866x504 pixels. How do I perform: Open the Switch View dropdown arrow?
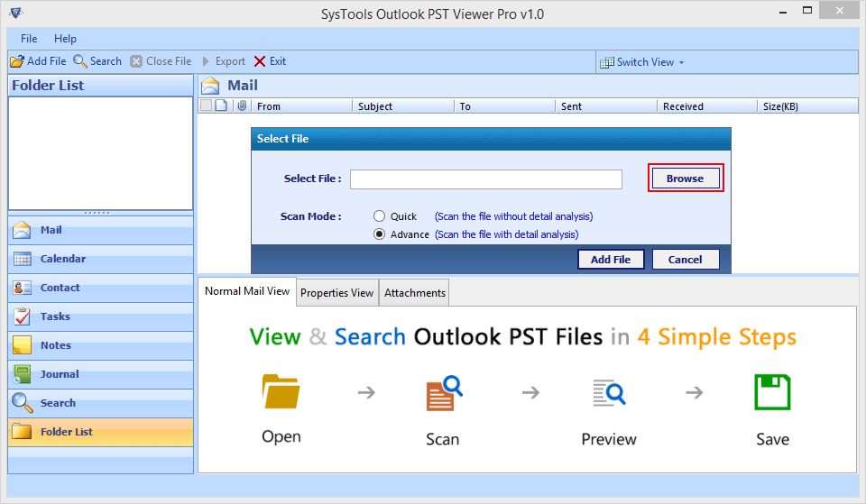(x=682, y=63)
